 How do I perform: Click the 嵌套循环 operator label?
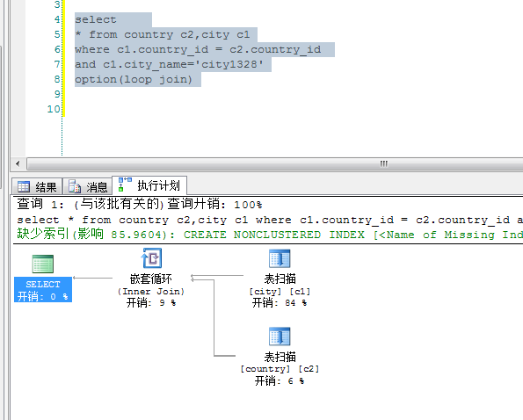pos(151,279)
